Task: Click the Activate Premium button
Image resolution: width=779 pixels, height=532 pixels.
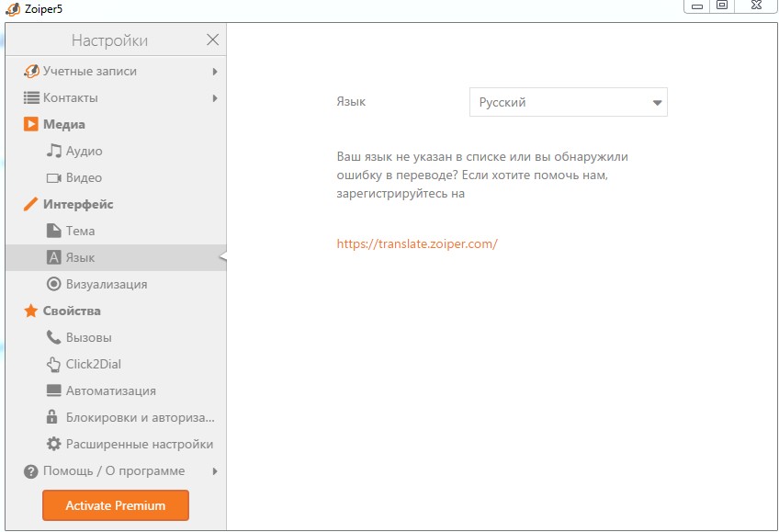Action: pyautogui.click(x=116, y=505)
